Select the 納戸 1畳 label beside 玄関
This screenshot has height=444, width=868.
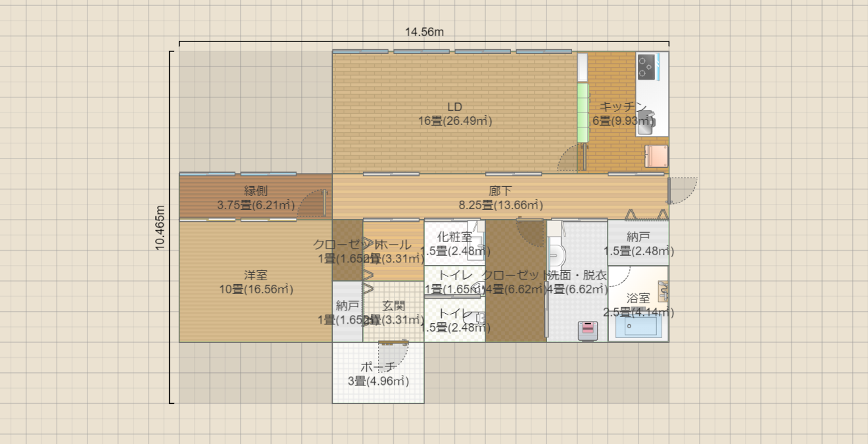(347, 312)
